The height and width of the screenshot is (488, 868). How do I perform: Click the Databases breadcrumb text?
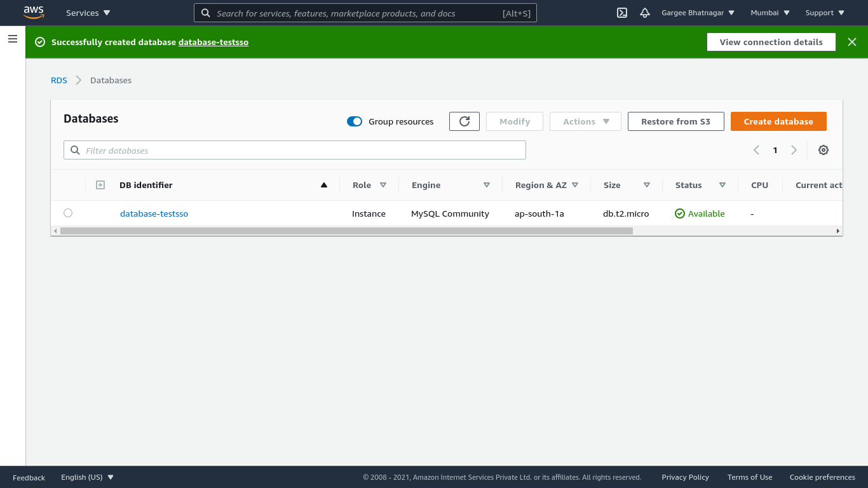111,80
